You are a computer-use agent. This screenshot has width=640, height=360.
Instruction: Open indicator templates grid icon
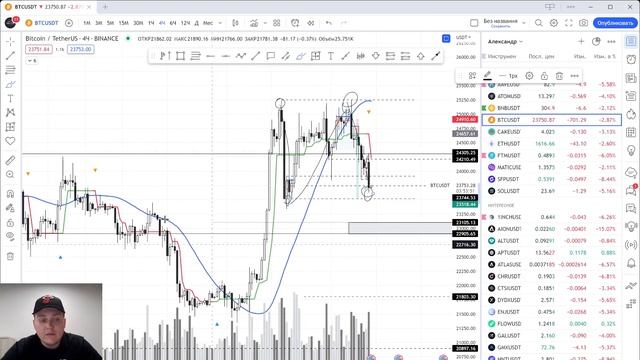[276, 23]
